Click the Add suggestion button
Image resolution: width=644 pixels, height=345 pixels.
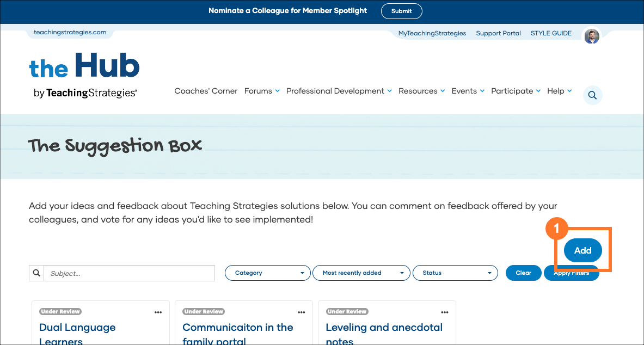[582, 251]
